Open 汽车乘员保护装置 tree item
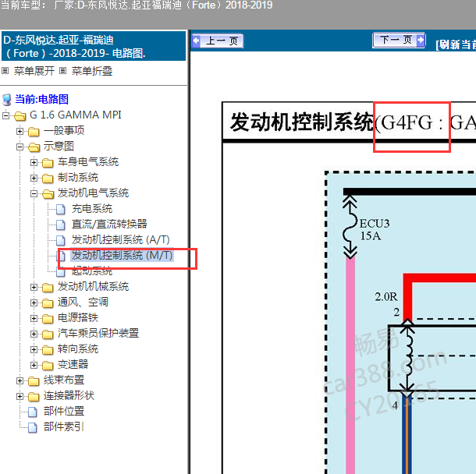 coord(98,334)
